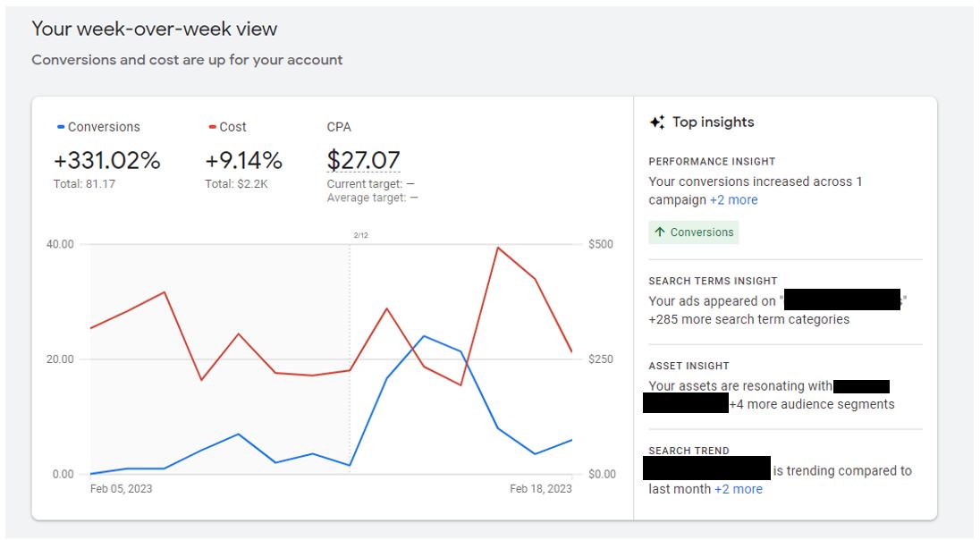
Task: Click "+285 more search term categories" text
Action: (x=748, y=319)
